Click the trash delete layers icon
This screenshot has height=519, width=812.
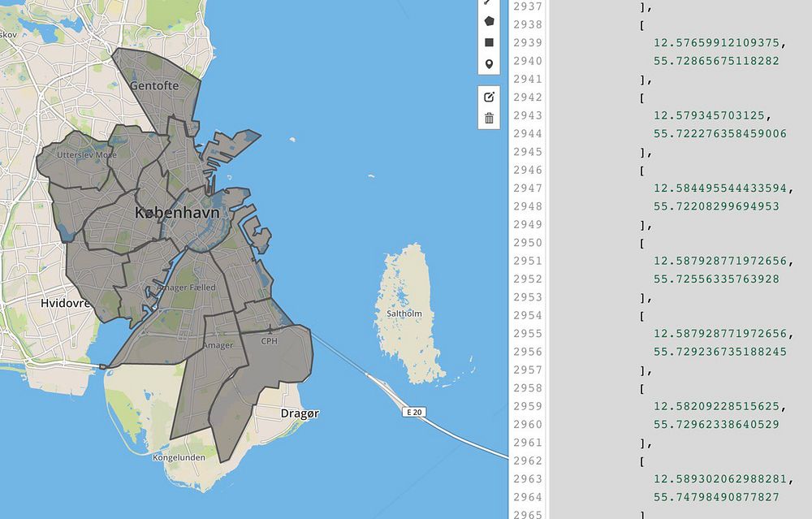point(489,119)
